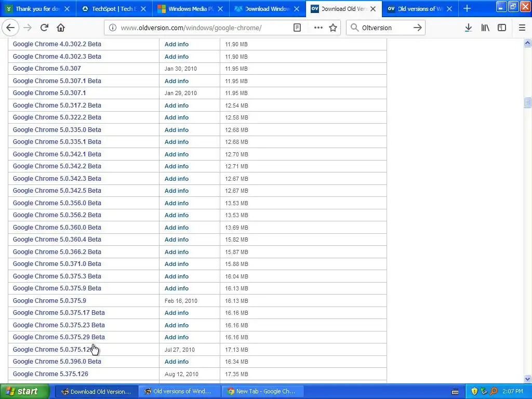Image resolution: width=532 pixels, height=399 pixels.
Task: Click the security shield tray icon
Action: click(x=474, y=392)
